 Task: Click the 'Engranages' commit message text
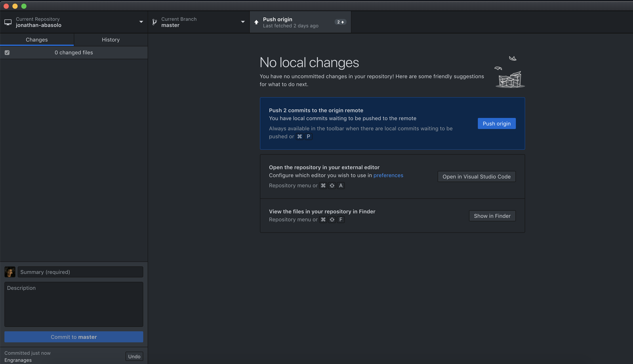click(x=18, y=360)
